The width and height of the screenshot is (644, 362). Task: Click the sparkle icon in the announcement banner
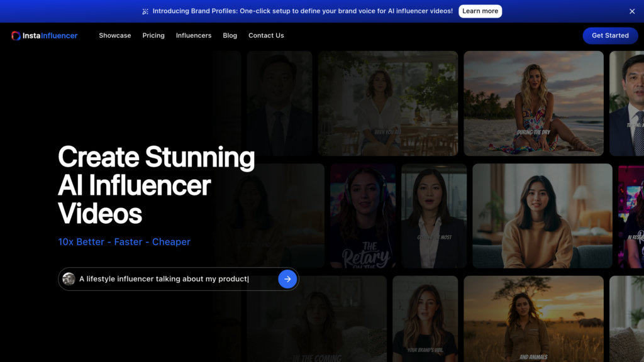click(x=145, y=11)
